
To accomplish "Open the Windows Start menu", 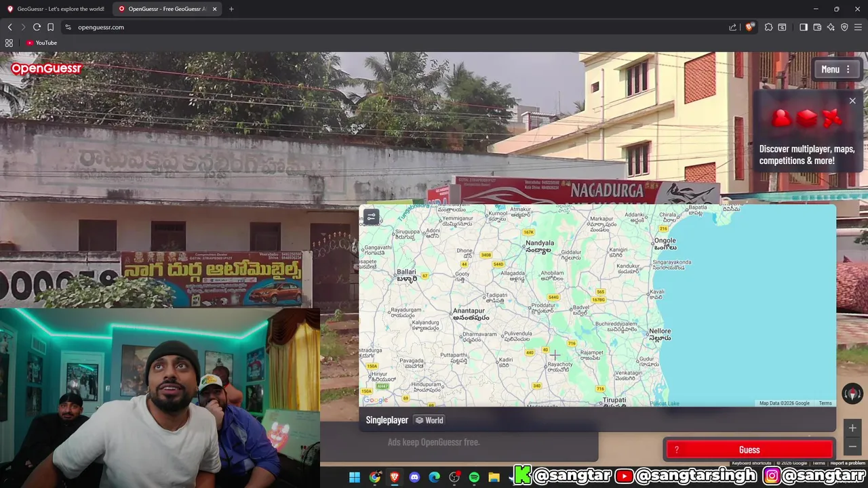I will click(x=355, y=477).
